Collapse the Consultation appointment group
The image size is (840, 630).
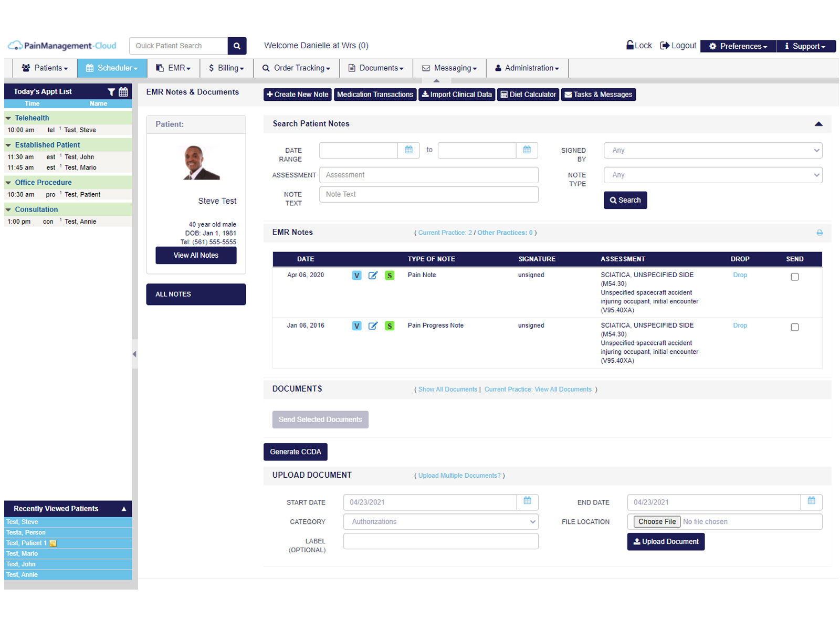[8, 209]
